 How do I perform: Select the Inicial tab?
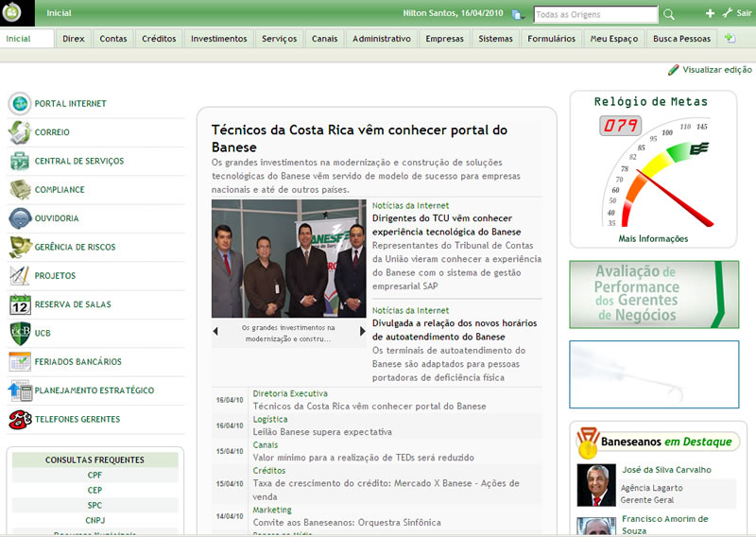[x=27, y=39]
